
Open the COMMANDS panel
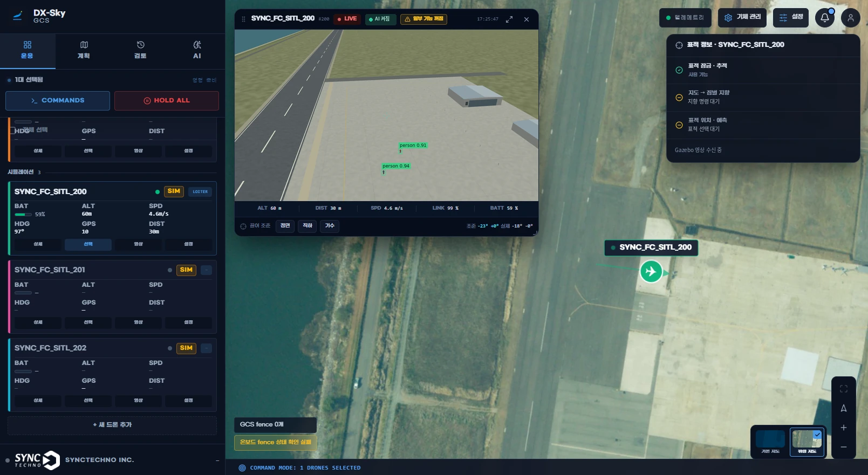58,101
